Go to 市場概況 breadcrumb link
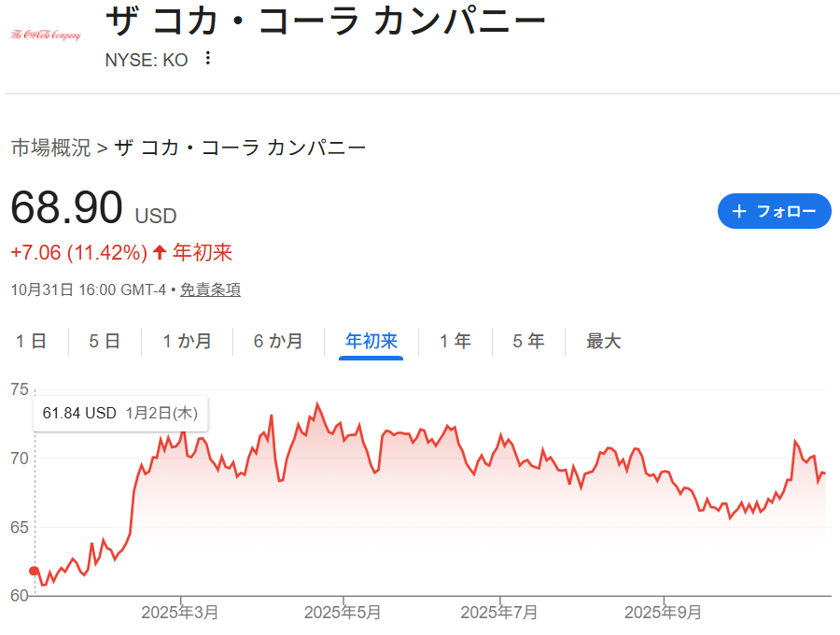Image resolution: width=840 pixels, height=635 pixels. 50,148
